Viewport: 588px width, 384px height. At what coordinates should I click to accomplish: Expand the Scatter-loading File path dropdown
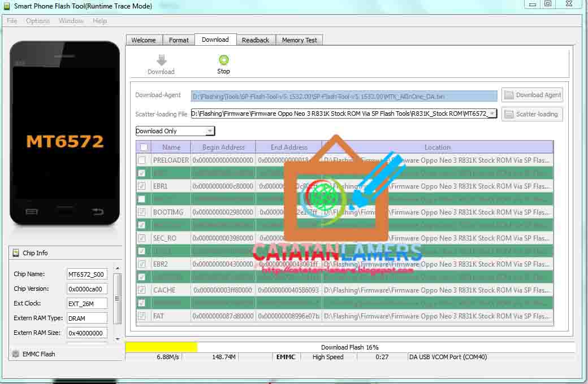492,114
